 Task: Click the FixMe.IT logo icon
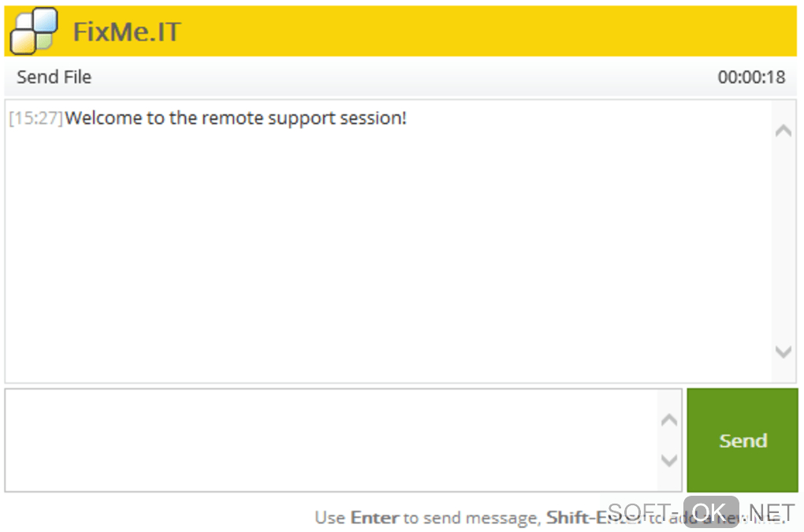(x=33, y=31)
